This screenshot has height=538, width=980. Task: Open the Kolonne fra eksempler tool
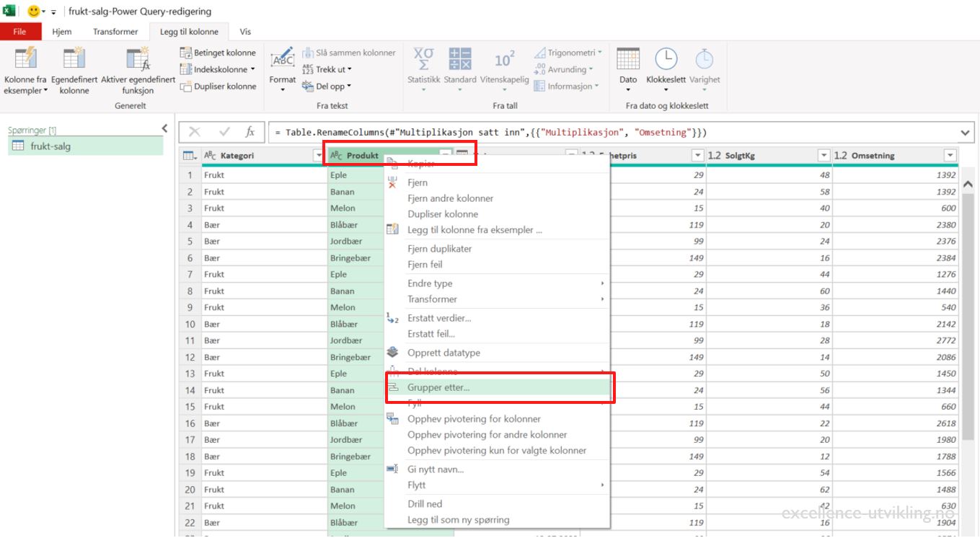tap(25, 70)
